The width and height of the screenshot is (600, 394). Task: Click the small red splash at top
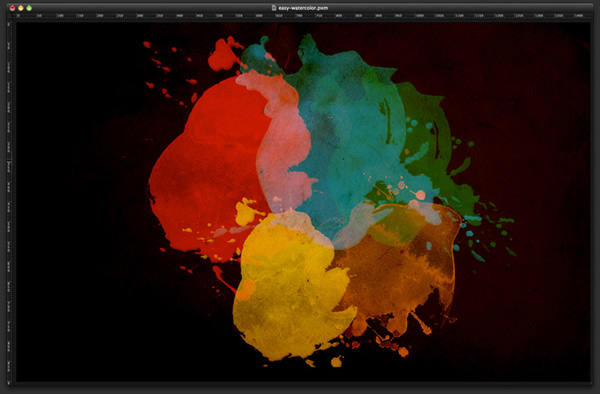pos(224,54)
